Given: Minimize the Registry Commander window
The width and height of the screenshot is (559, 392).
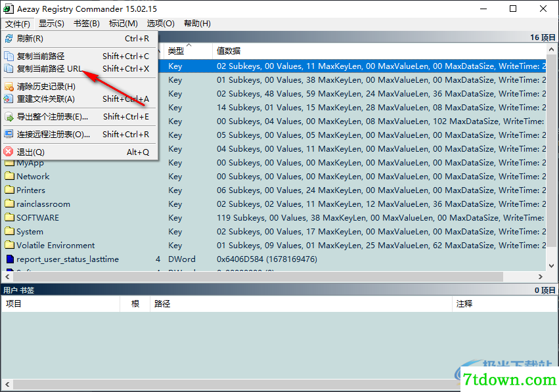Looking at the screenshot, I should pyautogui.click(x=483, y=9).
